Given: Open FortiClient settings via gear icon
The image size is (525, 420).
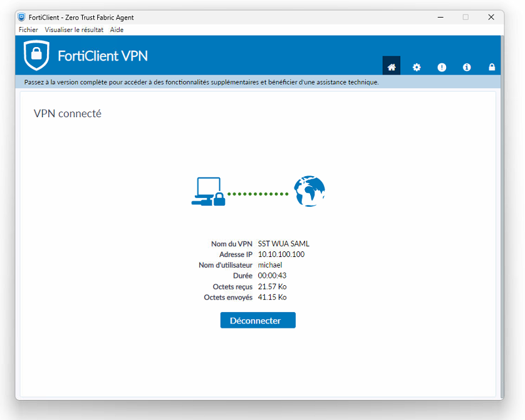Looking at the screenshot, I should point(417,66).
